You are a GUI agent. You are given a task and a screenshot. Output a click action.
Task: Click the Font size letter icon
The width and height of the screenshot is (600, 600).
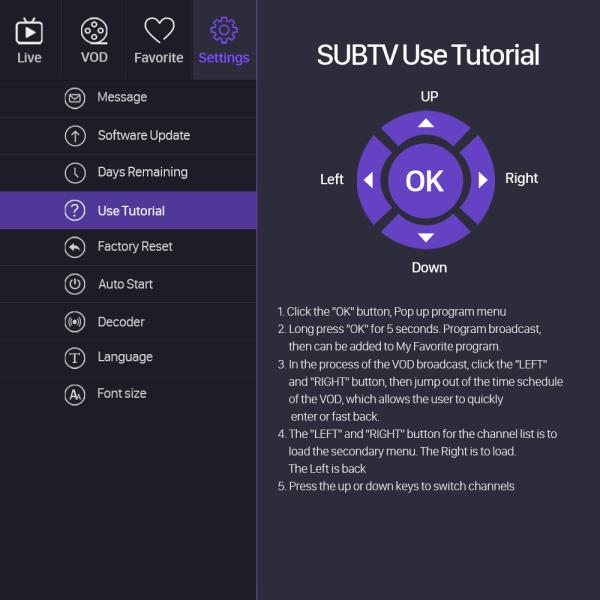[75, 395]
